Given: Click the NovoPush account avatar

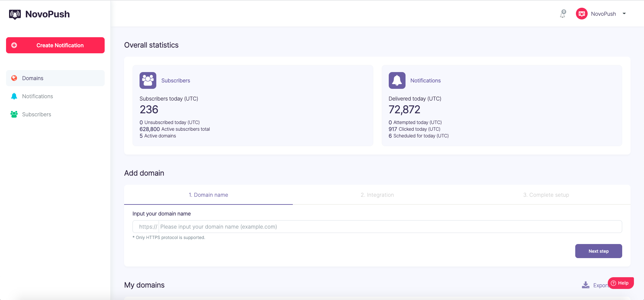Looking at the screenshot, I should [582, 14].
